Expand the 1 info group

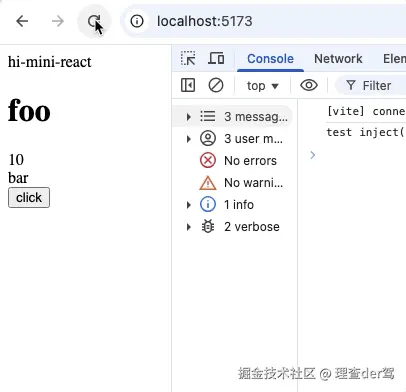tap(189, 205)
